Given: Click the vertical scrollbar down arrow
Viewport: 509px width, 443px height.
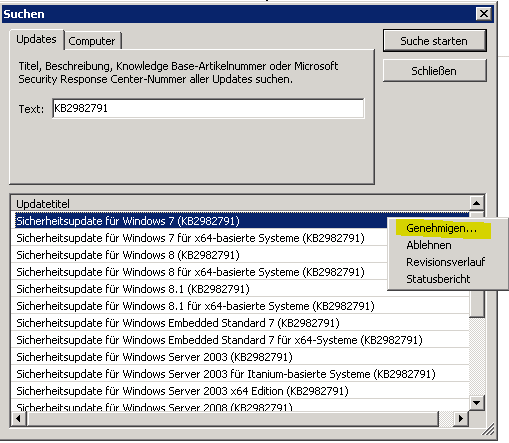Looking at the screenshot, I should 477,403.
